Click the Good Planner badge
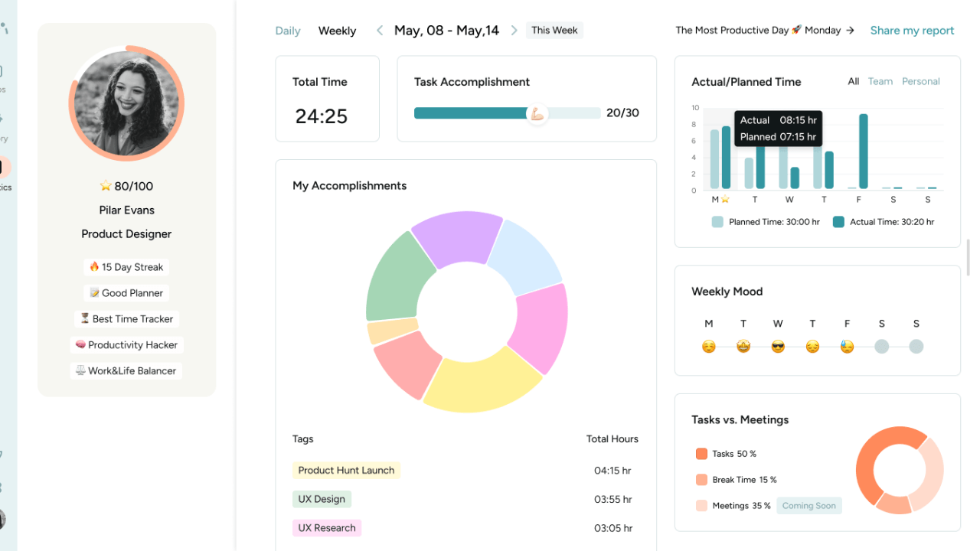 126,292
